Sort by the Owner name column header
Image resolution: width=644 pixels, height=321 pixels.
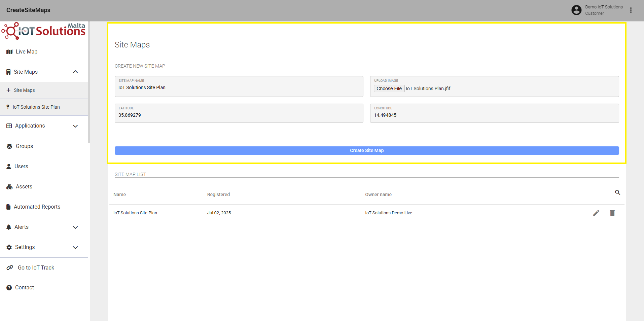pos(378,194)
